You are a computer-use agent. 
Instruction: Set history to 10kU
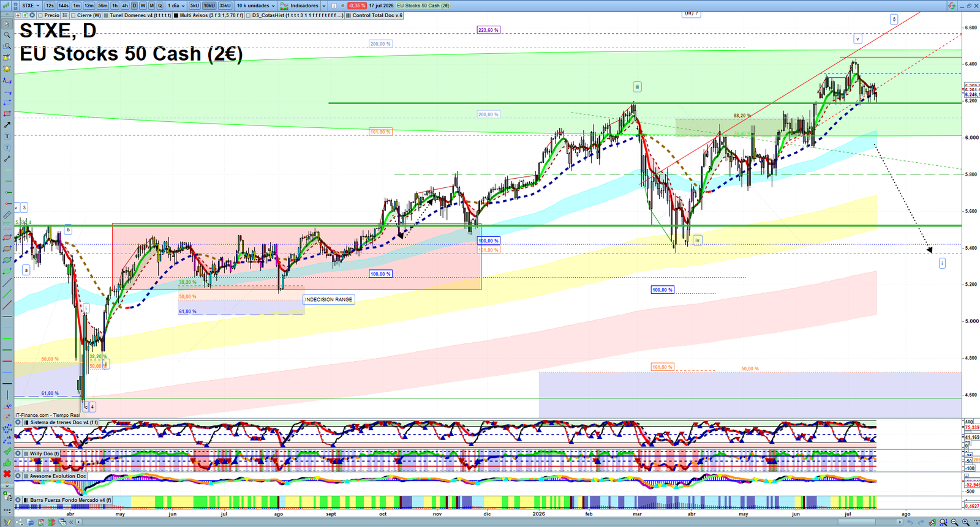tap(209, 6)
